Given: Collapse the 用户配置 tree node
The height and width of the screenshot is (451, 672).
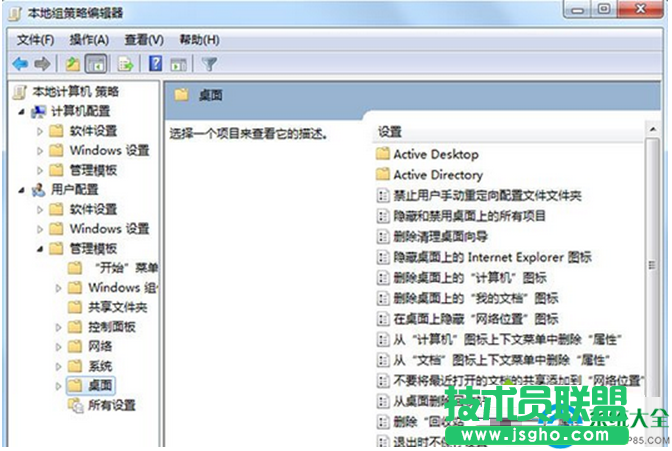Looking at the screenshot, I should (x=23, y=189).
